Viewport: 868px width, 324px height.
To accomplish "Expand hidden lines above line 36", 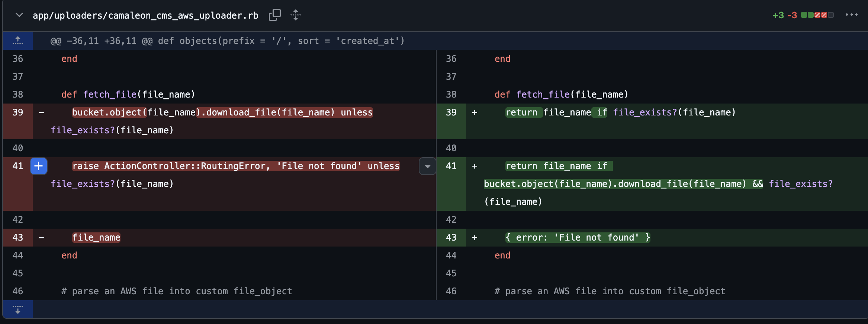I will 17,41.
